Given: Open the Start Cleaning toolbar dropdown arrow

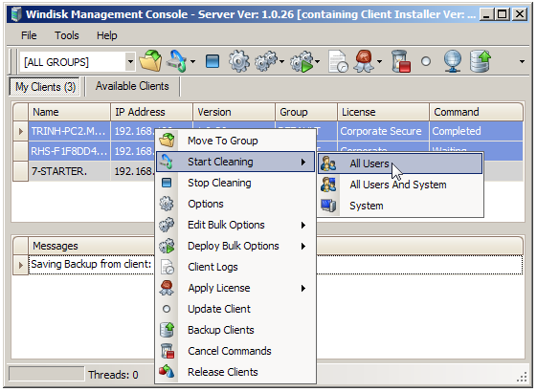Looking at the screenshot, I should 193,62.
